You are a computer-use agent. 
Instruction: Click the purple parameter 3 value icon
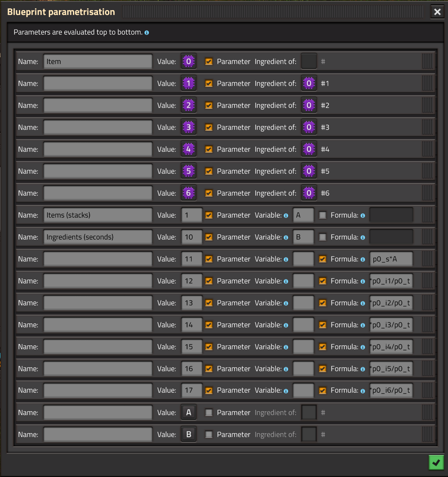188,127
